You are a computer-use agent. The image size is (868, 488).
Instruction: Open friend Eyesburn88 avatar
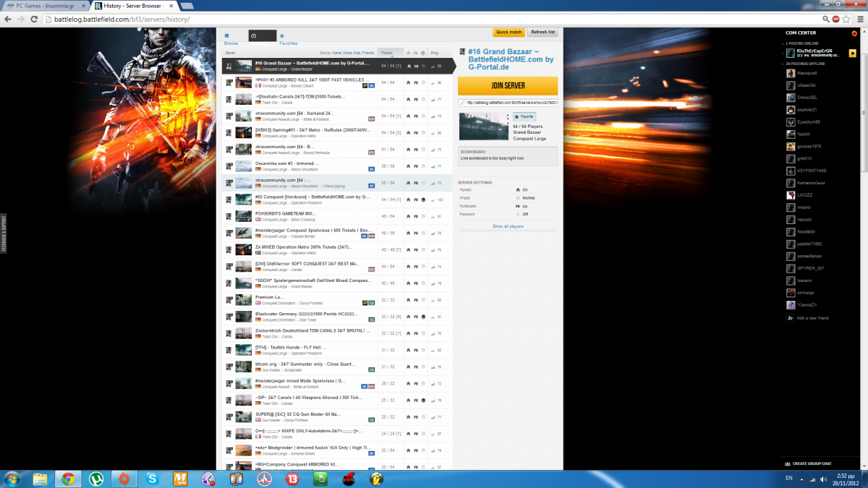(x=791, y=122)
